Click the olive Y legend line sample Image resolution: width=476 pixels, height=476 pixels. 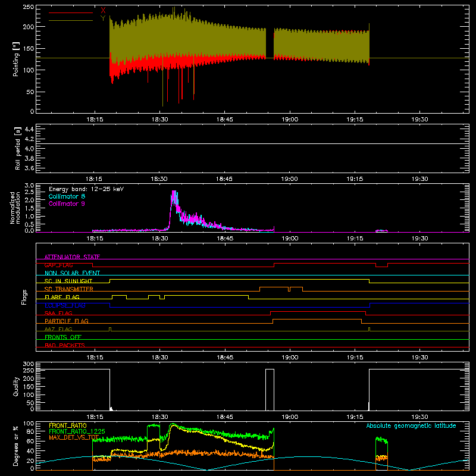tap(71, 20)
